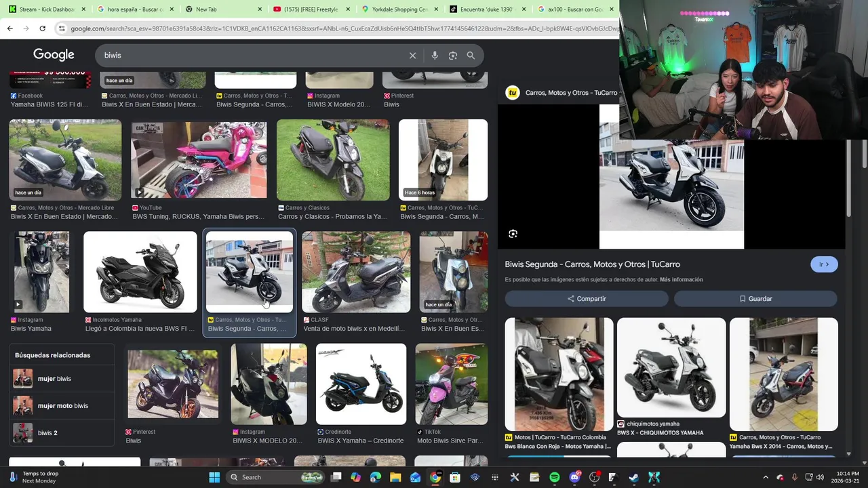Viewport: 868px width, 488px height.
Task: Switch to the YouTube FREE Freestyle tab
Action: 311,9
